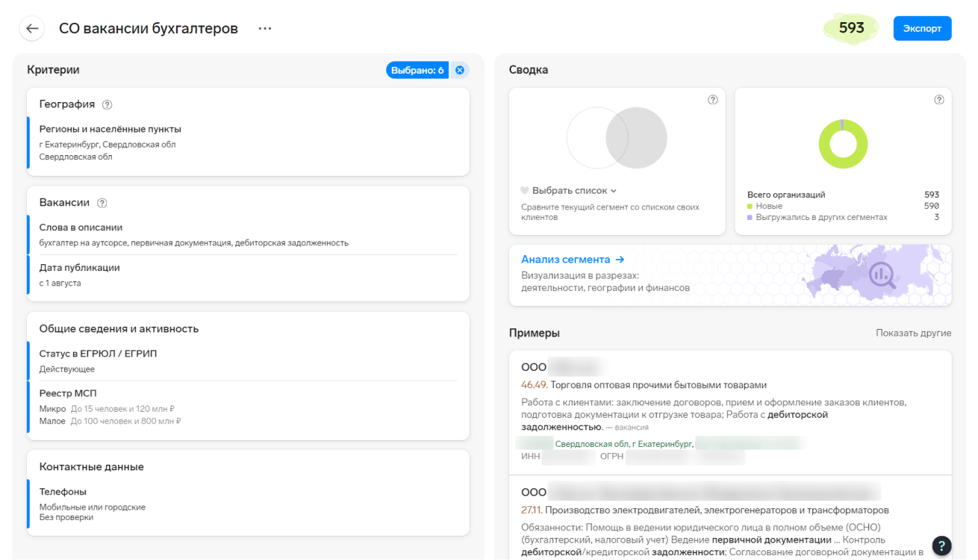
Task: Click OKVED code 27.11 activity line
Action: click(705, 510)
